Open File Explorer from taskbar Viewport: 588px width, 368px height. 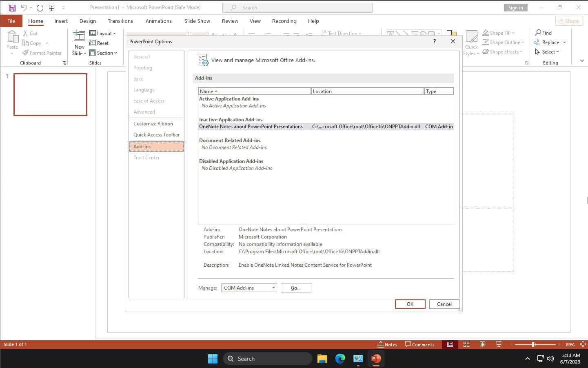322,359
